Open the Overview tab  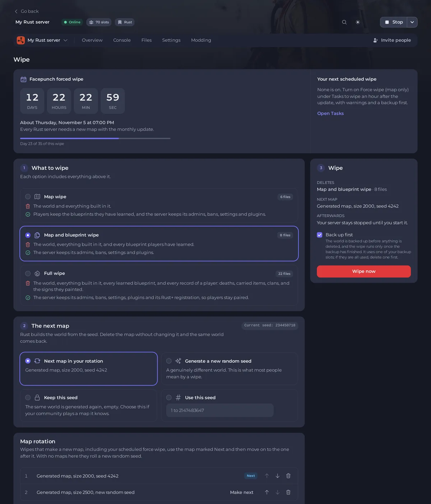click(x=92, y=40)
